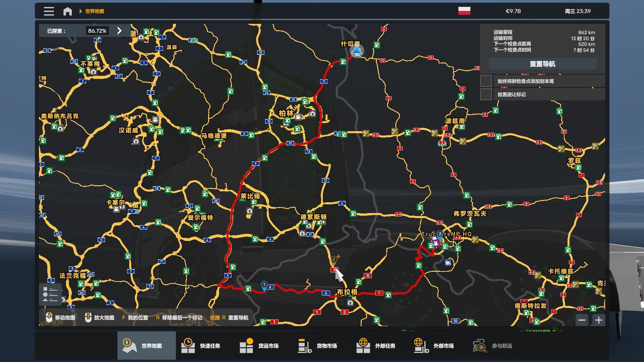Select blue waypoint marker 2 near TruckersMP HQ
Screen dimensions: 644x362
coord(440,235)
